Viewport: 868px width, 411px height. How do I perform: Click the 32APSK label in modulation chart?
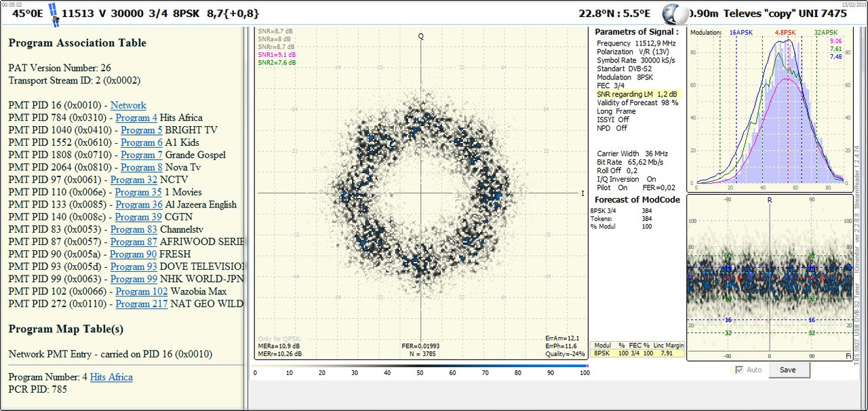[x=826, y=32]
